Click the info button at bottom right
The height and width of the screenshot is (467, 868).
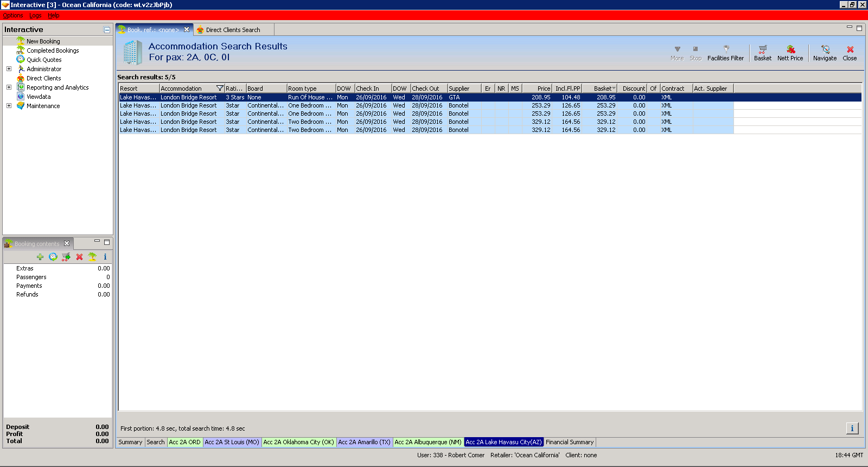point(852,428)
